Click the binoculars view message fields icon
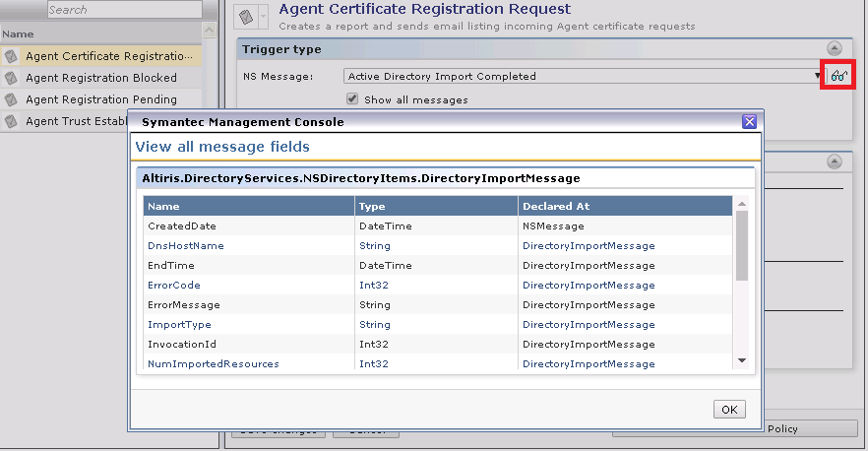Screen dimensions: 868x451 [837, 76]
